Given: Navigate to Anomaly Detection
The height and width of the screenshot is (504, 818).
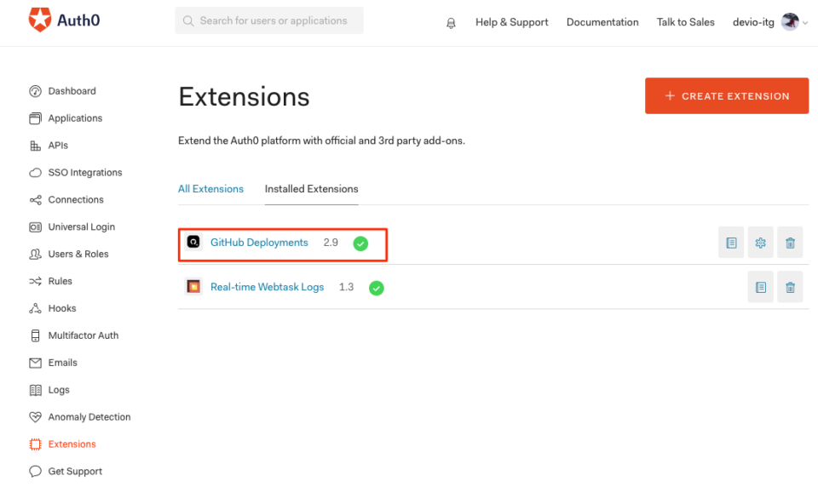Looking at the screenshot, I should 88,417.
